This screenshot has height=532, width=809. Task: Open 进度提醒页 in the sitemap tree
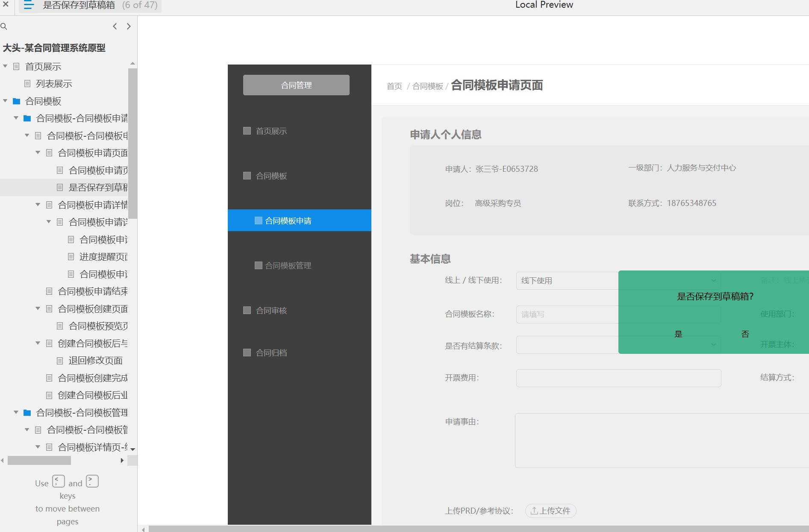103,257
